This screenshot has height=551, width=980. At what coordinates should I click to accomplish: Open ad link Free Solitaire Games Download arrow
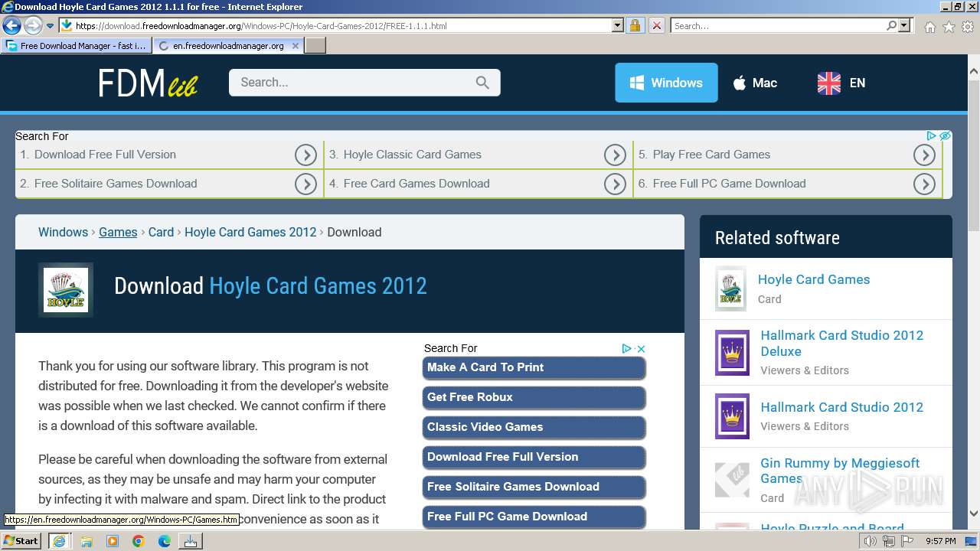(x=305, y=184)
